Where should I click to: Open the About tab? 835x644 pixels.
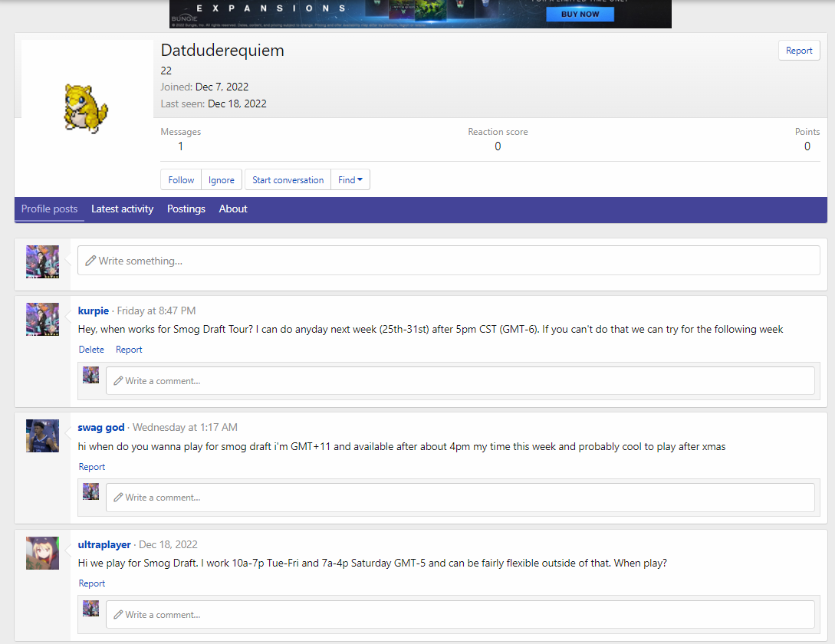(233, 209)
